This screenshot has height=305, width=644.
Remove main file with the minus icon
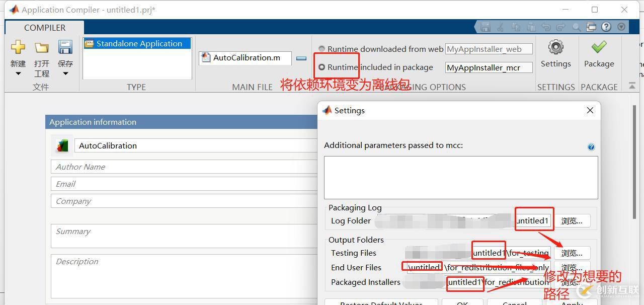tap(301, 58)
